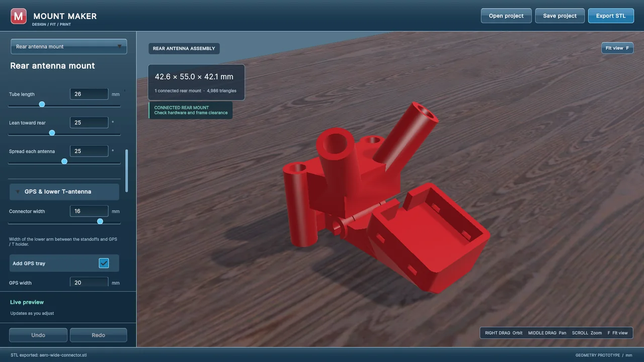Click Save project button
The image size is (644, 362).
pyautogui.click(x=559, y=16)
